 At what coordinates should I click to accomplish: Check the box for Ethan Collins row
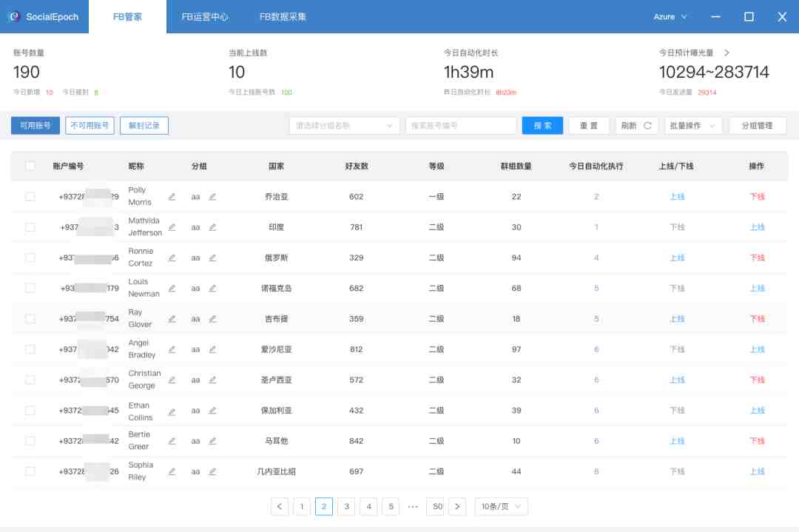[x=30, y=411]
